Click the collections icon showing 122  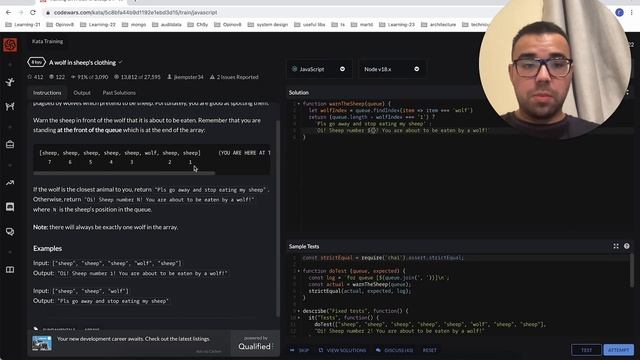(51, 77)
